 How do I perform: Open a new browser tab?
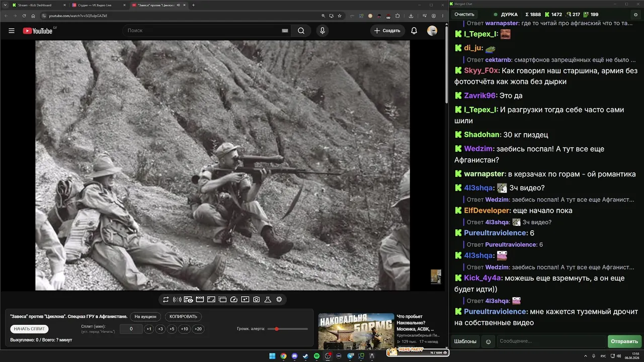(194, 5)
